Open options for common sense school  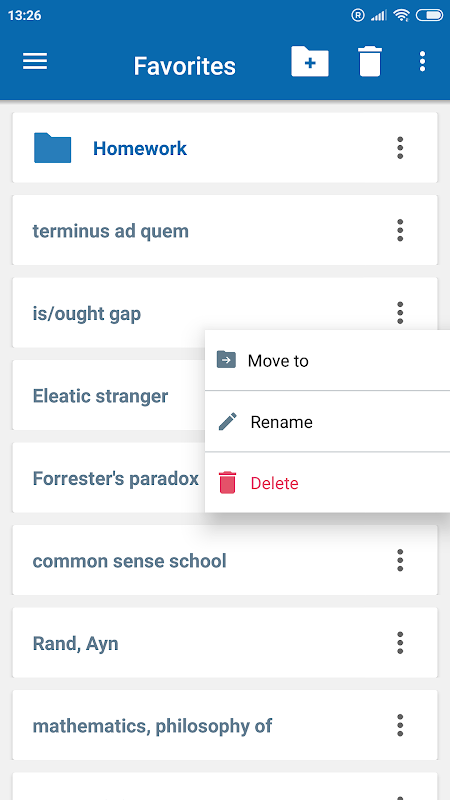(x=400, y=560)
